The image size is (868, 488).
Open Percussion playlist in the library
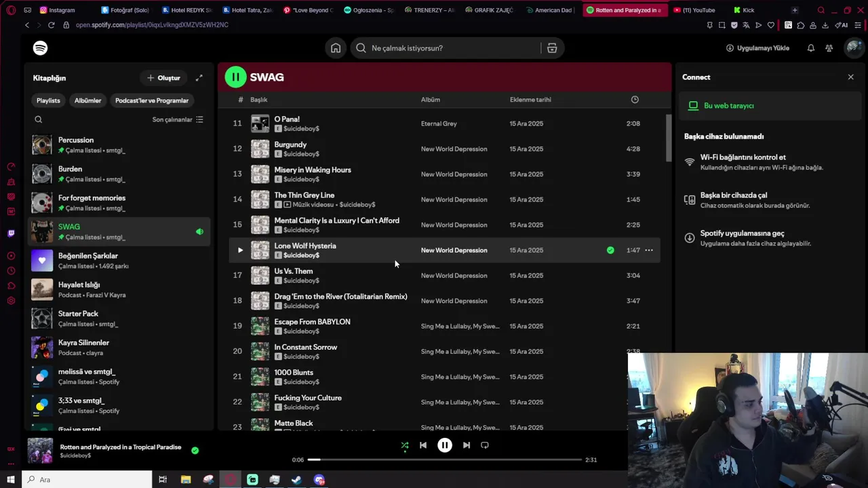pos(119,145)
